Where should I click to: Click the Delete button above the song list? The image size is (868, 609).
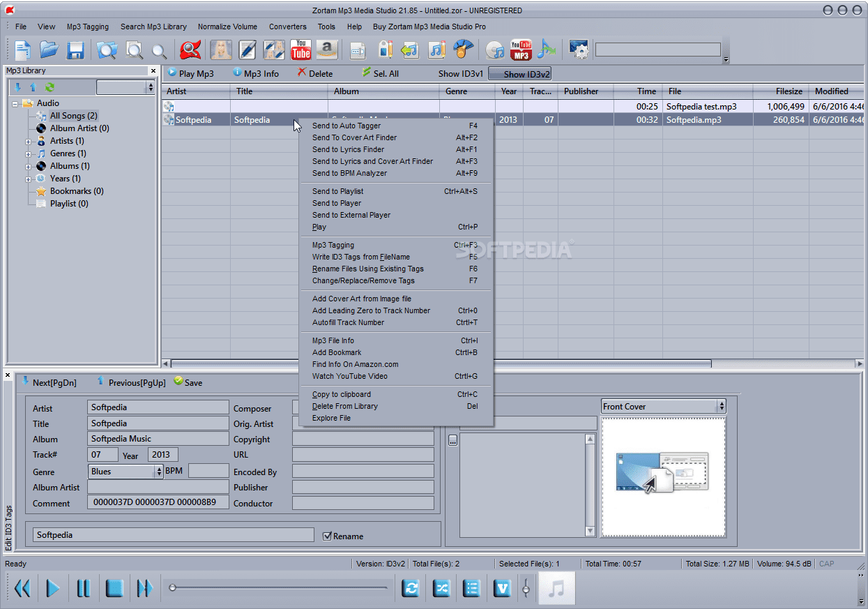point(315,73)
